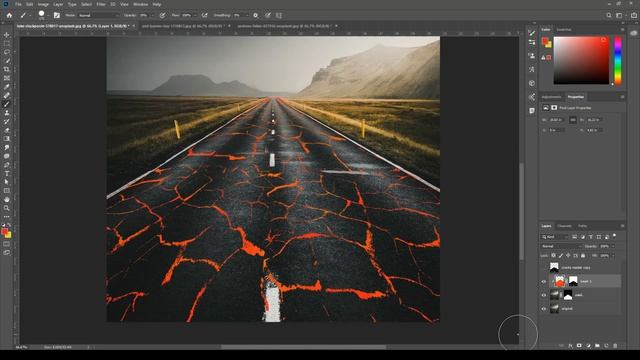
Task: Open the Image menu
Action: pos(43,4)
